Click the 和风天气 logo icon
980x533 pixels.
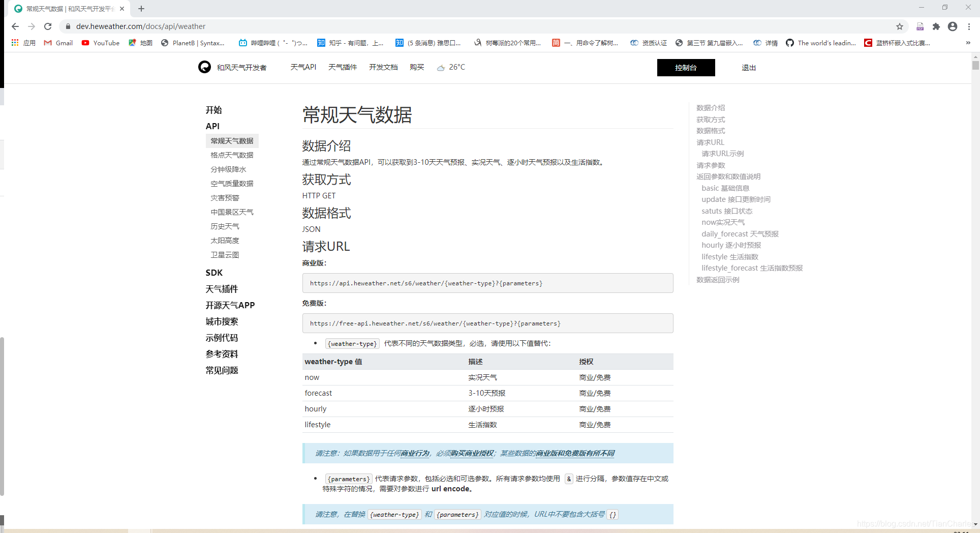204,67
